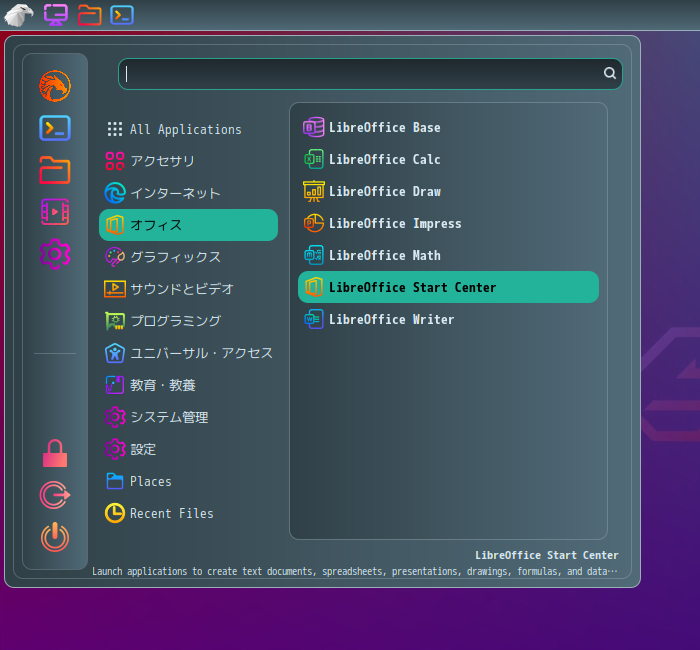This screenshot has width=700, height=650.
Task: Click the Places blue folder icon
Action: [x=115, y=481]
